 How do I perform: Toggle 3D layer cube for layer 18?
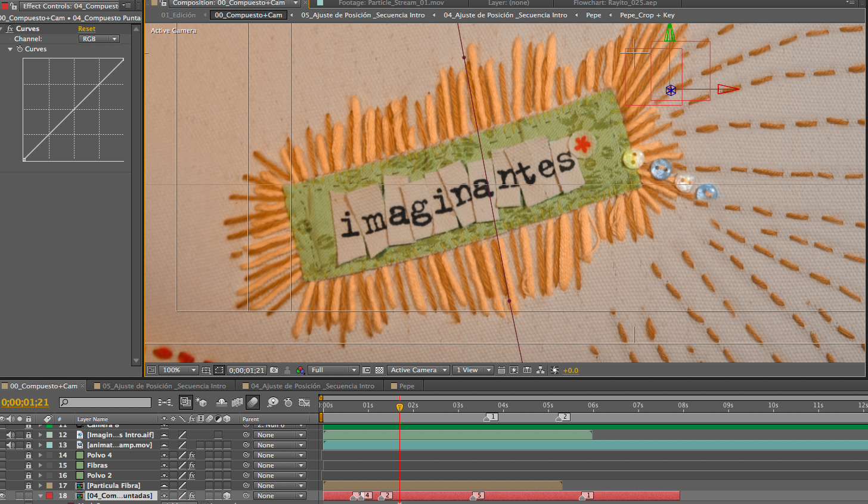click(227, 496)
